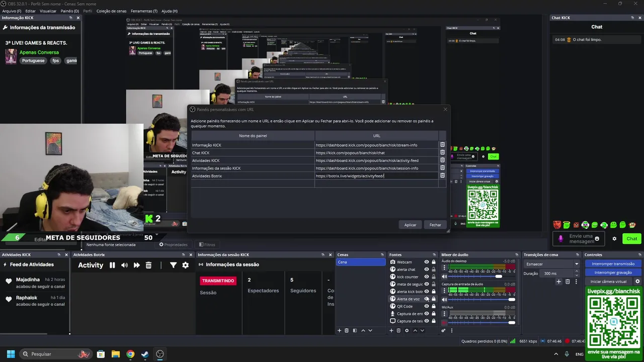This screenshot has width=644, height=362.
Task: Open Áudio do desktop options menu
Action: tap(444, 268)
